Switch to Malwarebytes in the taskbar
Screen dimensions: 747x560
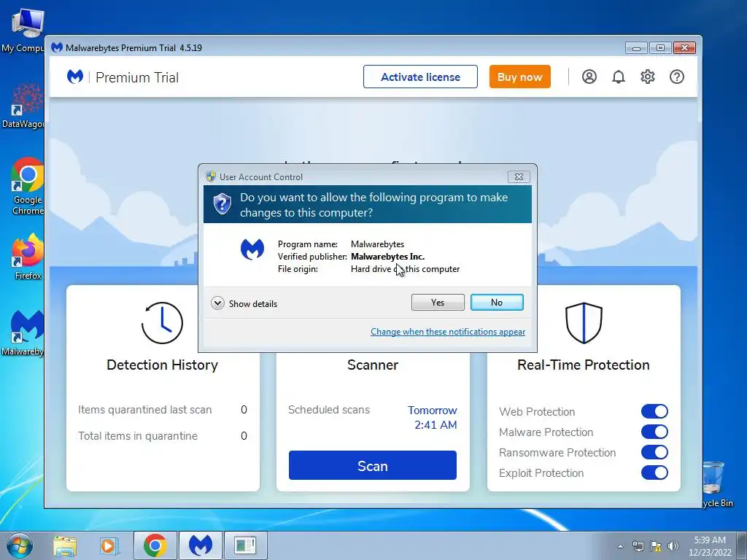point(200,545)
